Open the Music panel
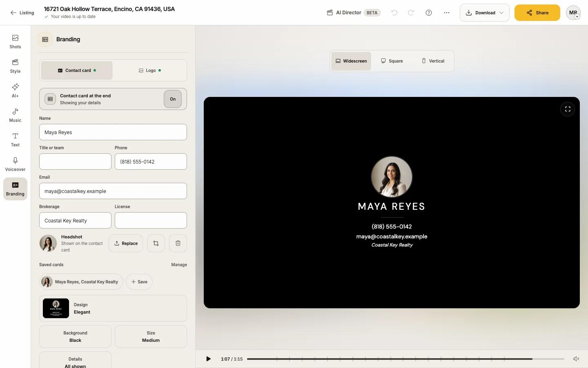Viewport: 588px width, 368px height. [15, 115]
